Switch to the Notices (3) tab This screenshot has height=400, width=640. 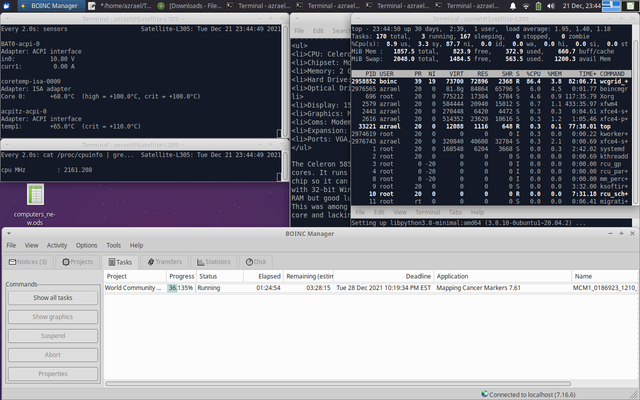(28, 262)
